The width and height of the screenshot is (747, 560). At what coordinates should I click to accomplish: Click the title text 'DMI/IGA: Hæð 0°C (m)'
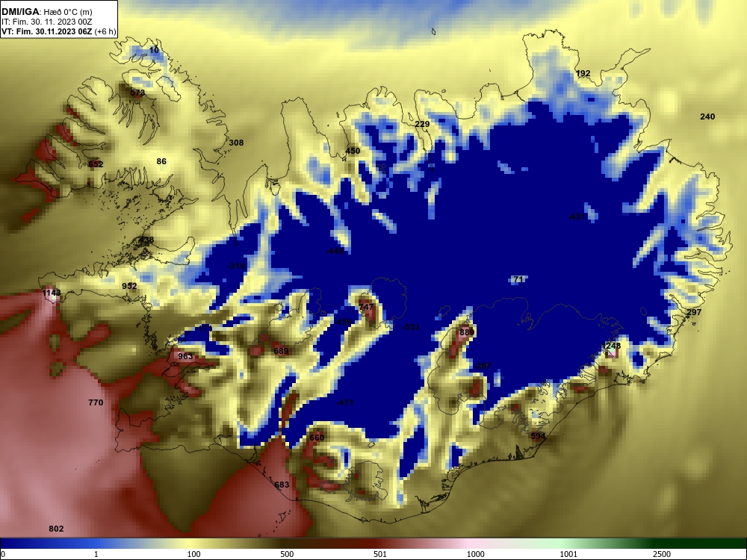click(x=46, y=12)
